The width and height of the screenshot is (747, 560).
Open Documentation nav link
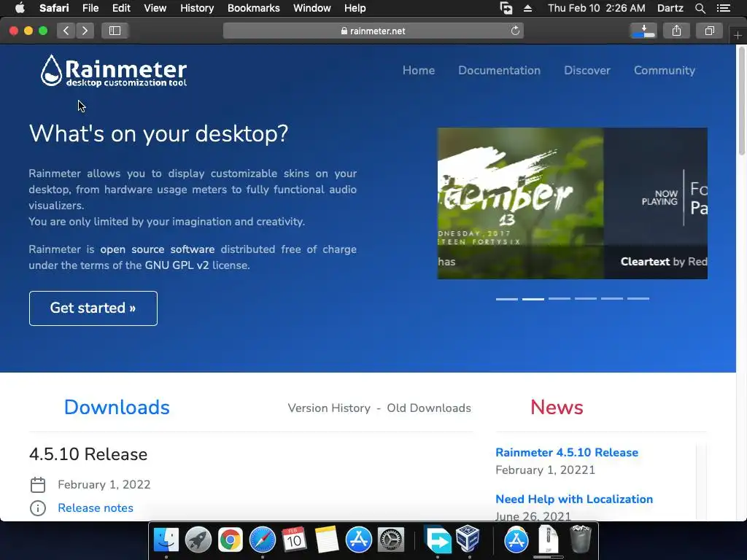pos(499,71)
